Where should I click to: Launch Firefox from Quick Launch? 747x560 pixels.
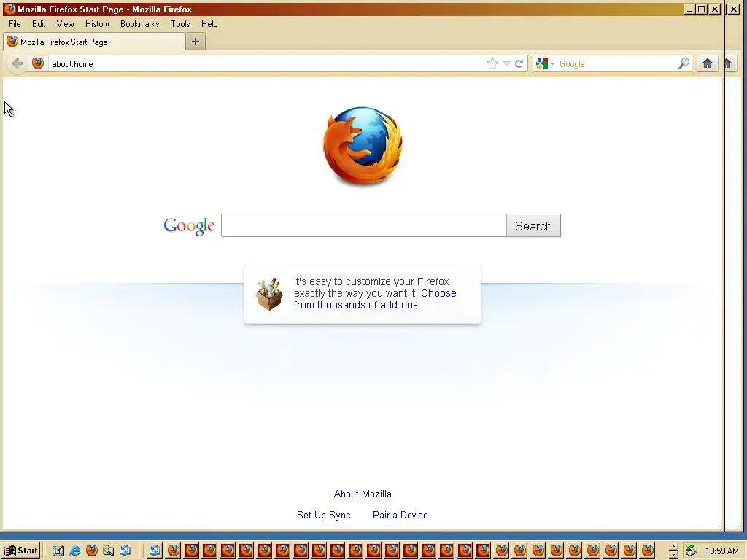pyautogui.click(x=91, y=551)
